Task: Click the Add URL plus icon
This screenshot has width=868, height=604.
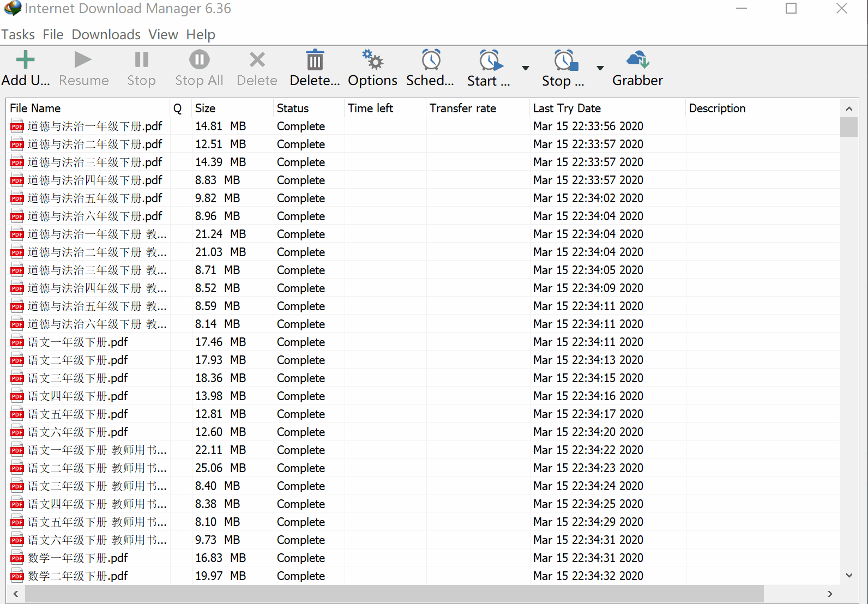Action: coord(25,59)
